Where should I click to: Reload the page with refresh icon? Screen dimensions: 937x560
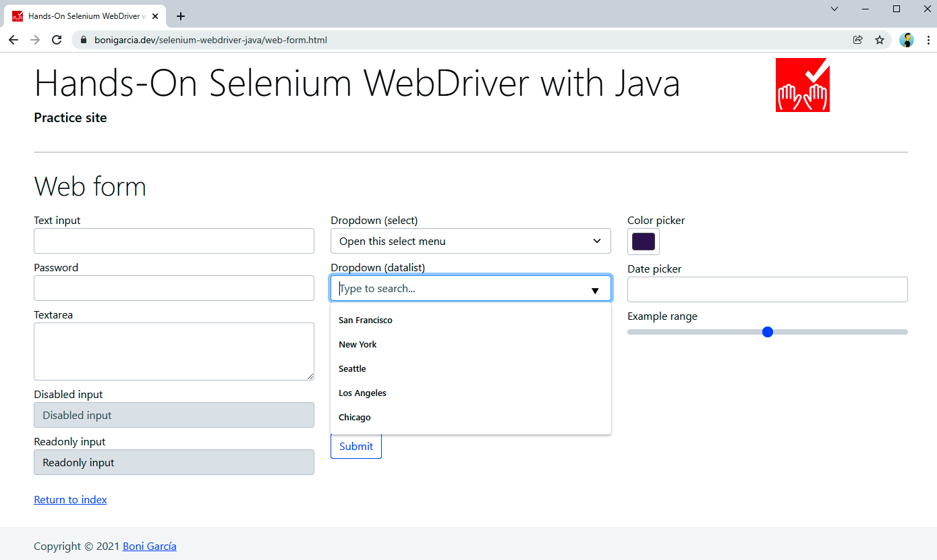click(57, 40)
